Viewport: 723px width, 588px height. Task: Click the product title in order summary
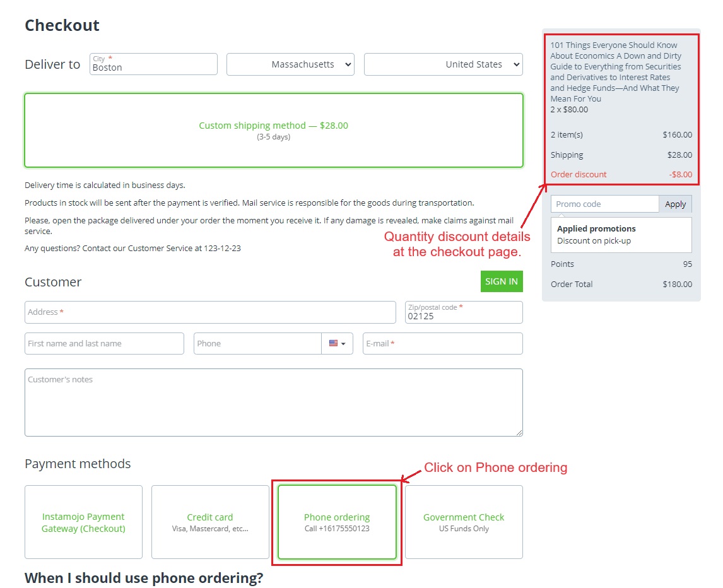[616, 72]
